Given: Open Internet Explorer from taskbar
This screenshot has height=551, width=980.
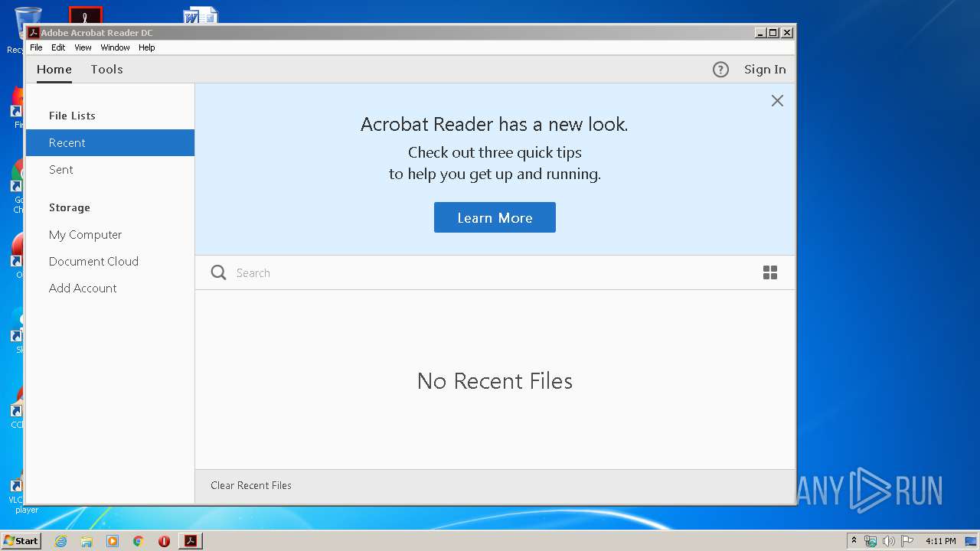Looking at the screenshot, I should pos(60,541).
